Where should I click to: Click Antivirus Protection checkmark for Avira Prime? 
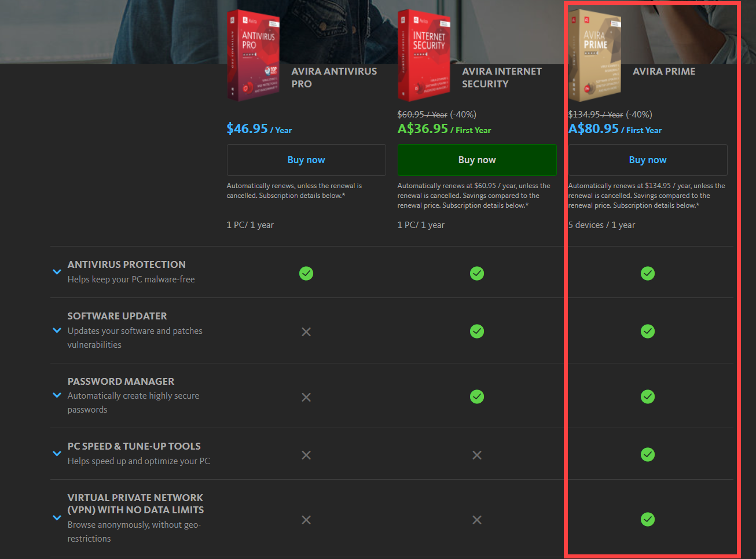(x=648, y=273)
